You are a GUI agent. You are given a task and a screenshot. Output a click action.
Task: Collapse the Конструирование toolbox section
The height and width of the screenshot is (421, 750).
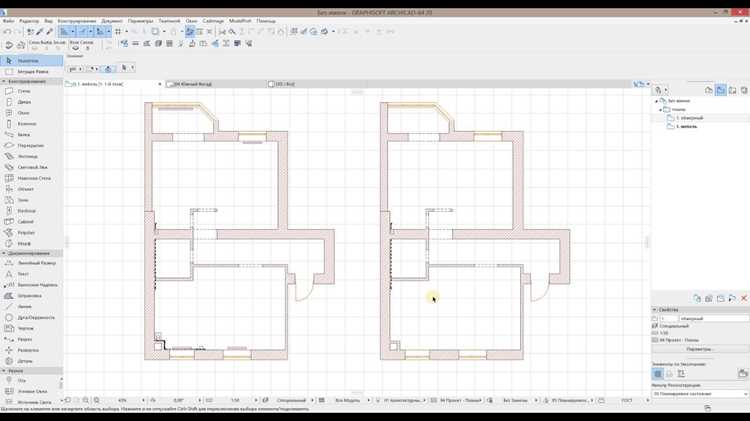coord(4,82)
